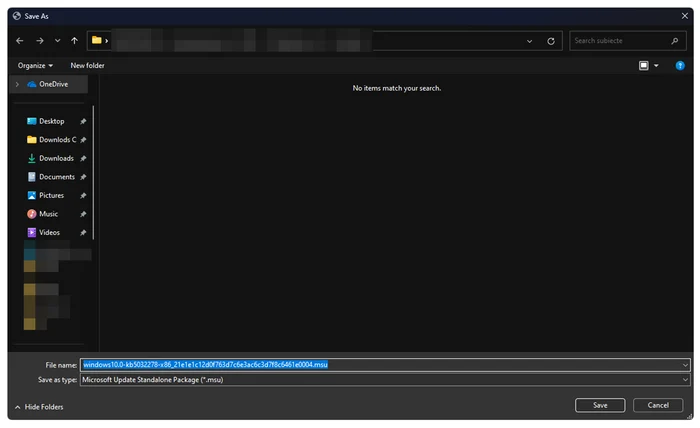Click the pin icon beside Downlods C
The height and width of the screenshot is (428, 700).
click(x=83, y=140)
